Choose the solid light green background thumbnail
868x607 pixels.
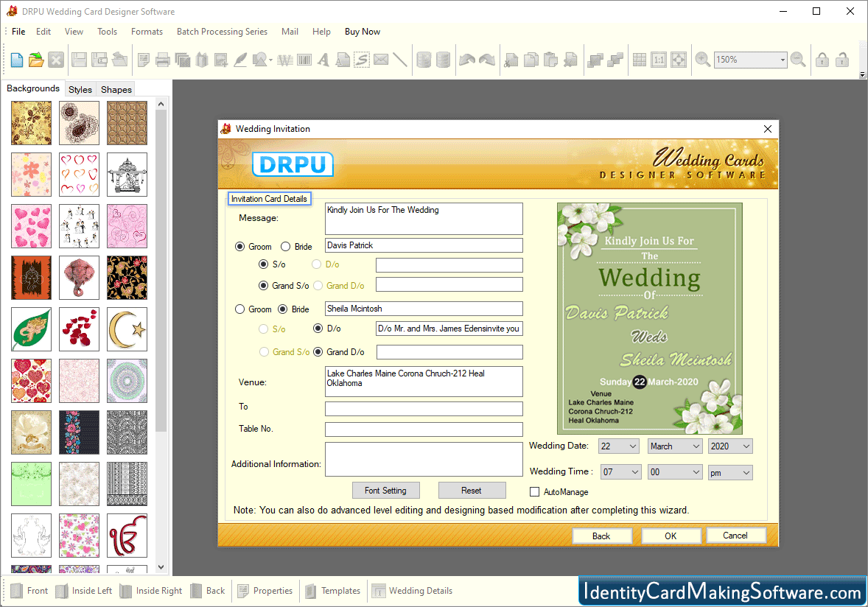click(x=31, y=483)
